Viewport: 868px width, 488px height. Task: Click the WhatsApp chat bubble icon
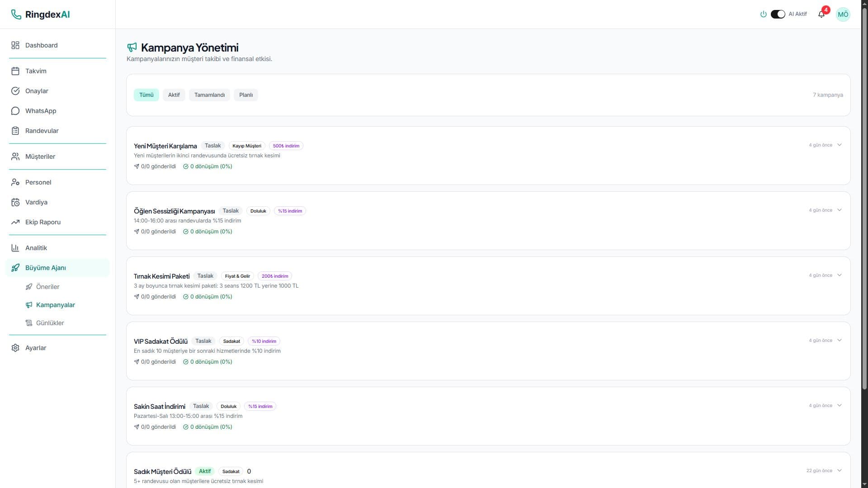(15, 111)
